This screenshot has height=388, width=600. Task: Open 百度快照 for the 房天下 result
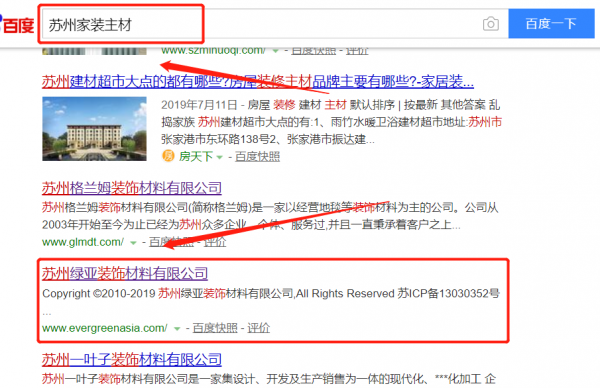pyautogui.click(x=257, y=157)
